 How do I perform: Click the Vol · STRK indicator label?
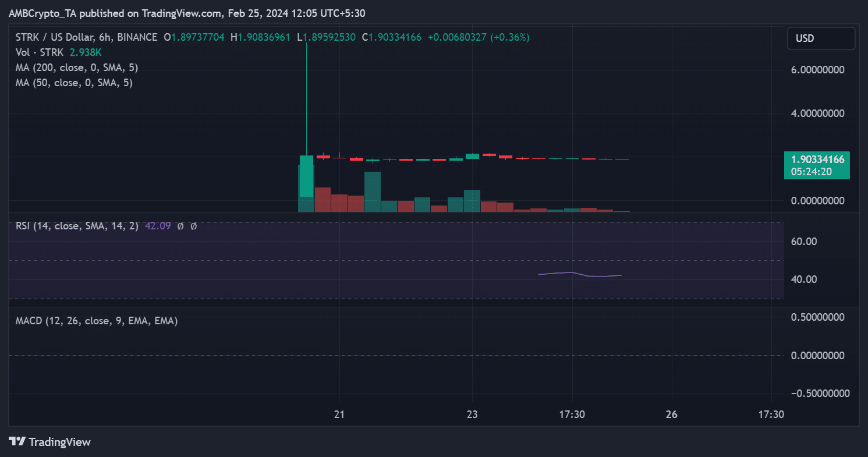40,52
